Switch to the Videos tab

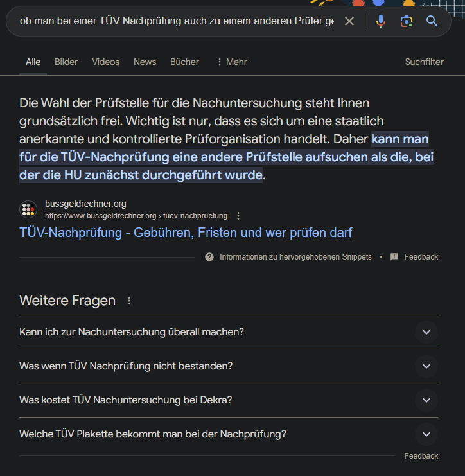(x=105, y=62)
